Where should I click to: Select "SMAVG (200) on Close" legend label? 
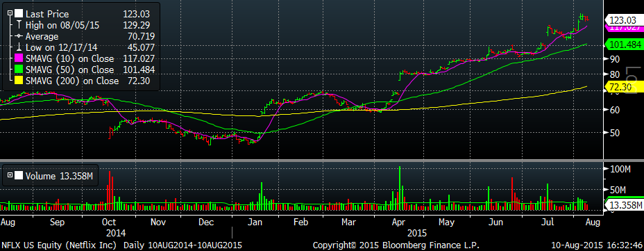(x=72, y=81)
